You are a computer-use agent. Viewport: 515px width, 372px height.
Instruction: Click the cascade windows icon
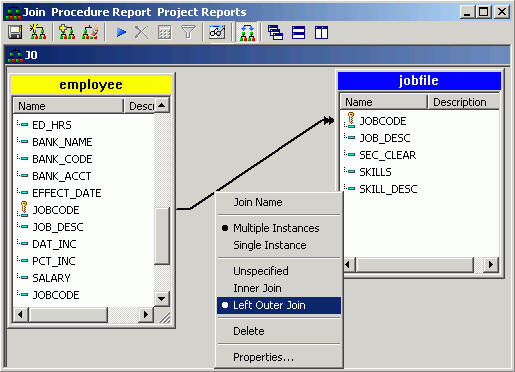point(275,33)
